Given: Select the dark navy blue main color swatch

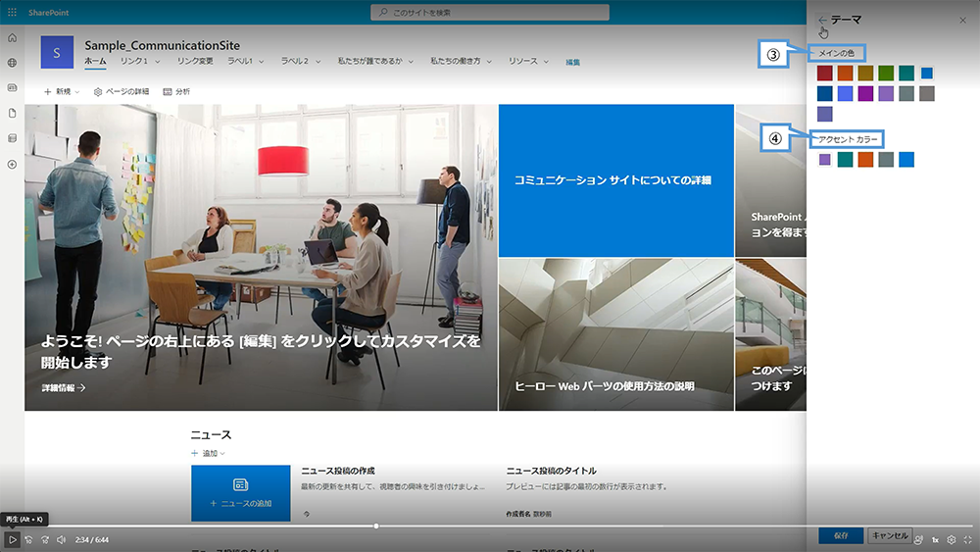Looking at the screenshot, I should pos(825,93).
